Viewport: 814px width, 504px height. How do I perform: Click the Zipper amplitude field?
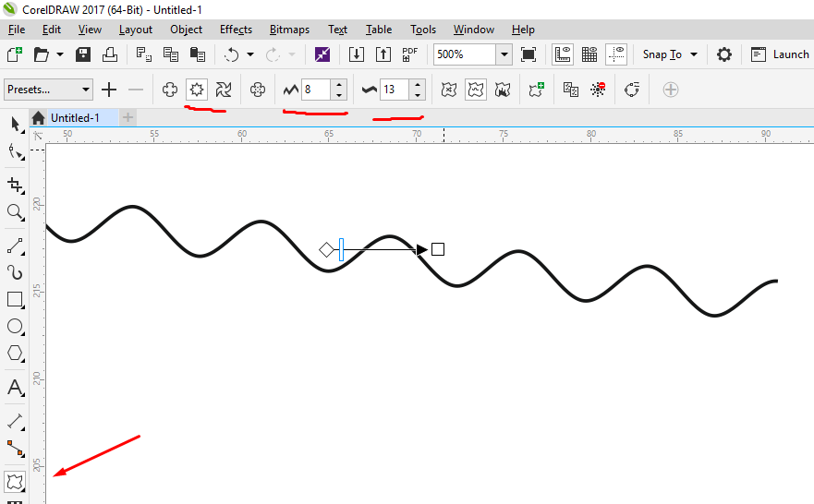click(x=316, y=90)
